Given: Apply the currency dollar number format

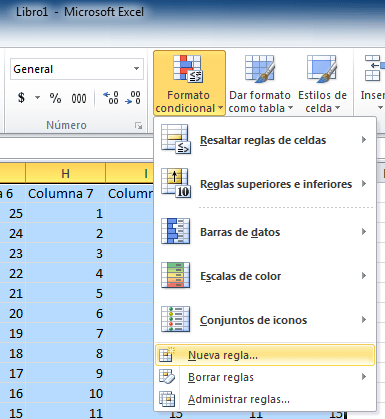Looking at the screenshot, I should point(21,98).
